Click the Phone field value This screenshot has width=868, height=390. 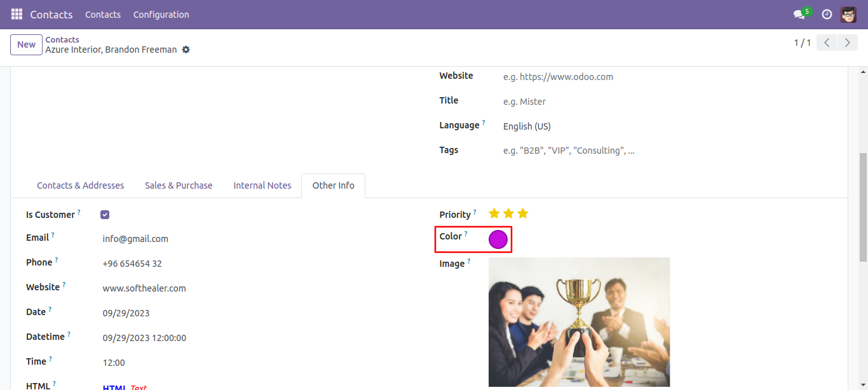(132, 264)
